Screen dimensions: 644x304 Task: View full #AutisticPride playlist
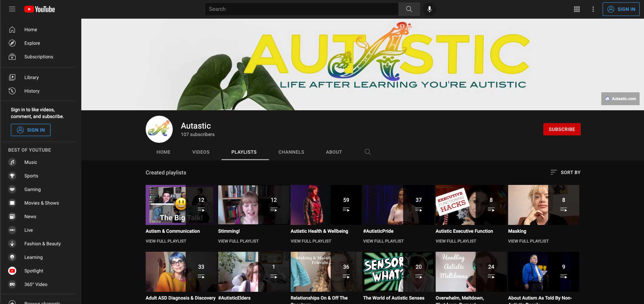[x=383, y=241]
